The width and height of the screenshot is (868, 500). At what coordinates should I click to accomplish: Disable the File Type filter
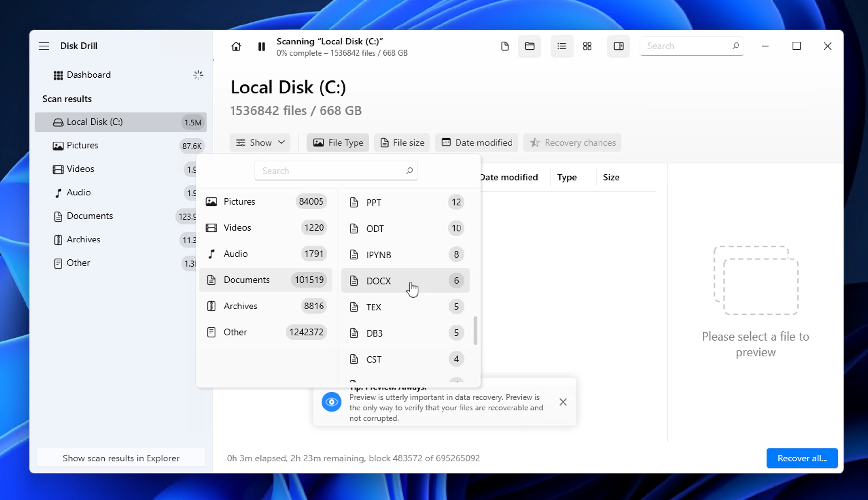(338, 142)
